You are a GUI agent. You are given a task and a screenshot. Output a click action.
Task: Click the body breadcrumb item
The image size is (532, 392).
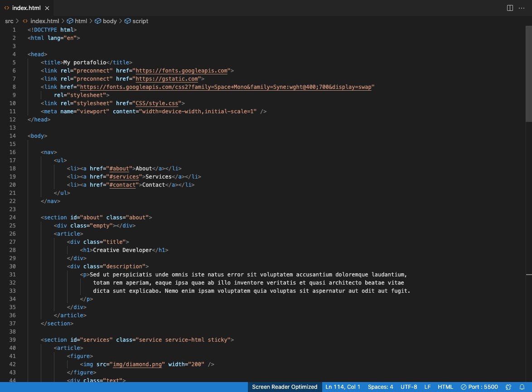coord(110,21)
